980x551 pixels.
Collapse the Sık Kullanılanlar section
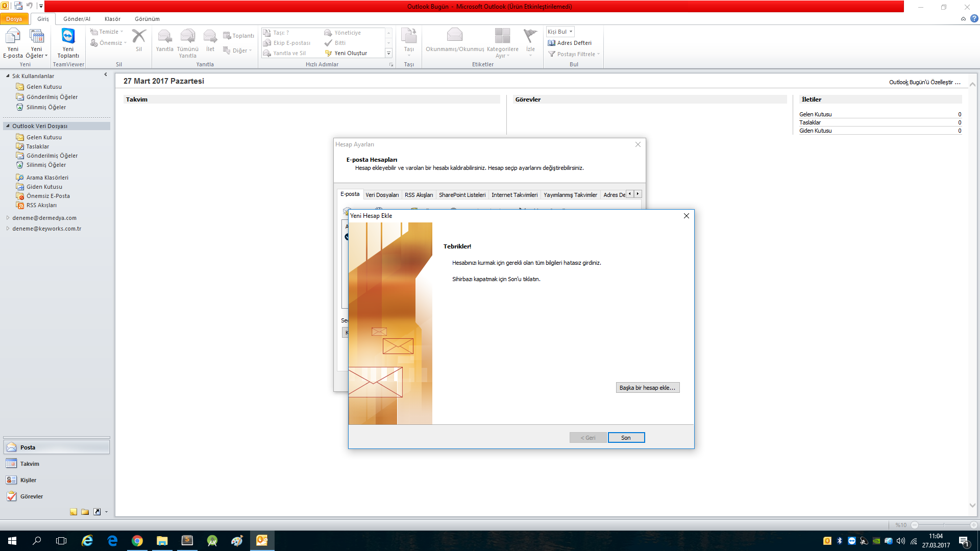point(8,76)
